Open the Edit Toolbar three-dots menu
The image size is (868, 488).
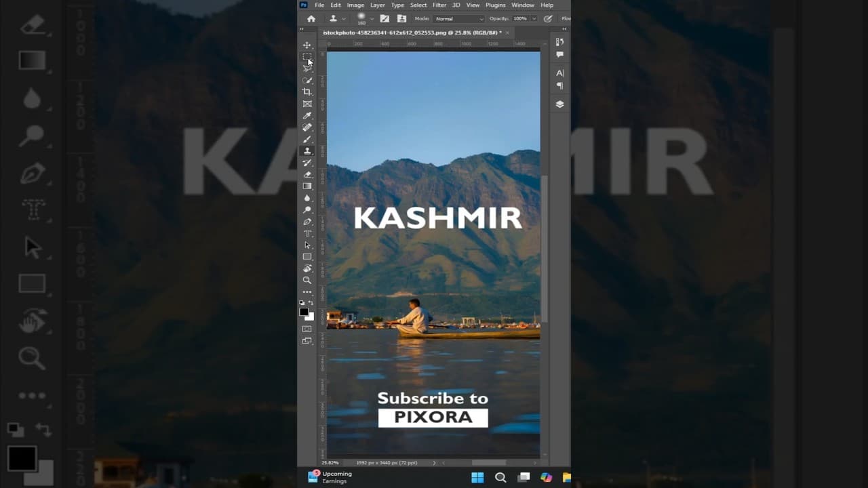point(307,292)
